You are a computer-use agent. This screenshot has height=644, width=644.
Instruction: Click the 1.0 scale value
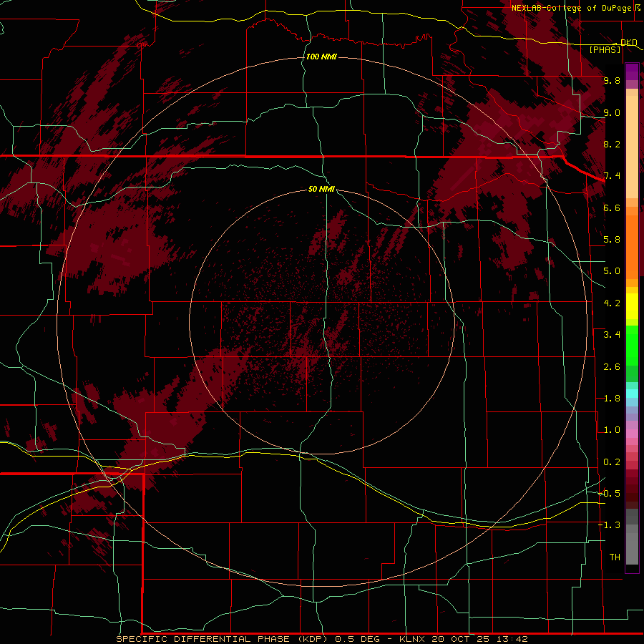(x=612, y=430)
